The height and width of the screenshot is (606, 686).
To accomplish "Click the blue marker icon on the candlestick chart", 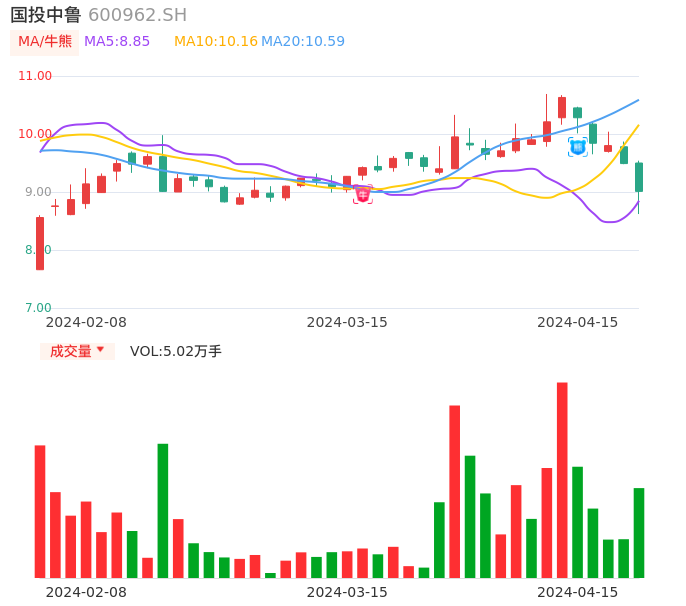I will coord(577,147).
